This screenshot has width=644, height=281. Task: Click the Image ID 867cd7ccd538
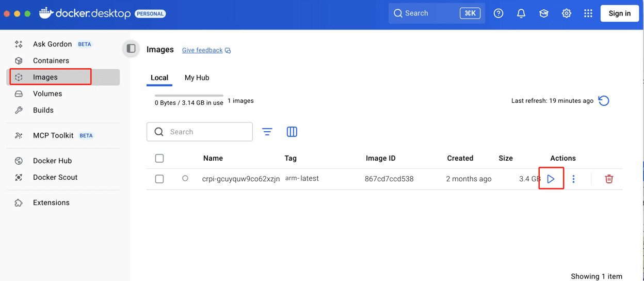389,179
